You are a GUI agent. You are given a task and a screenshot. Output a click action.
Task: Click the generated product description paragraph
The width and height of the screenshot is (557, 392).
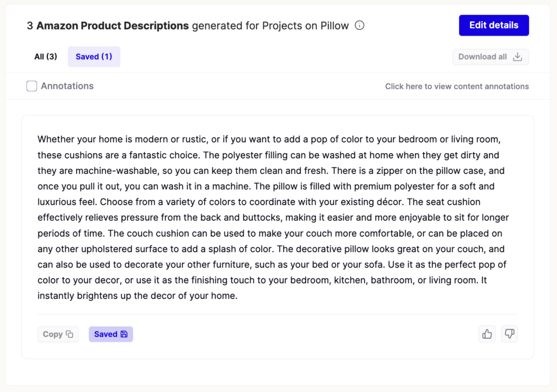click(x=272, y=217)
